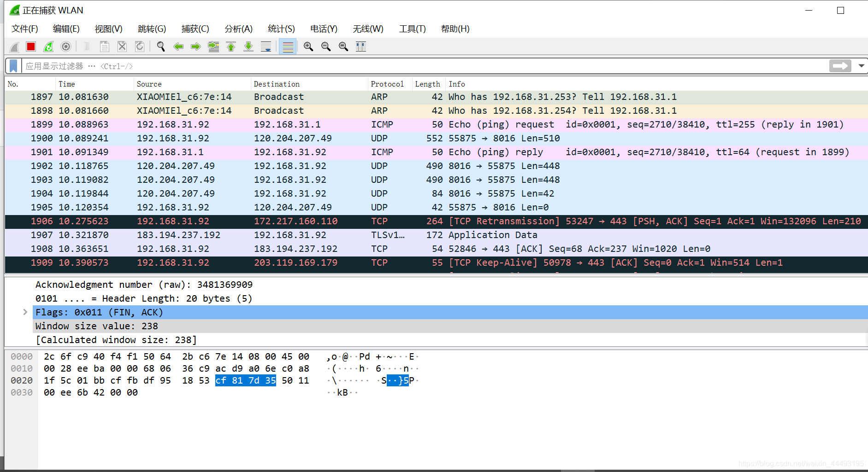
Task: Sort by Source column header
Action: [x=192, y=84]
